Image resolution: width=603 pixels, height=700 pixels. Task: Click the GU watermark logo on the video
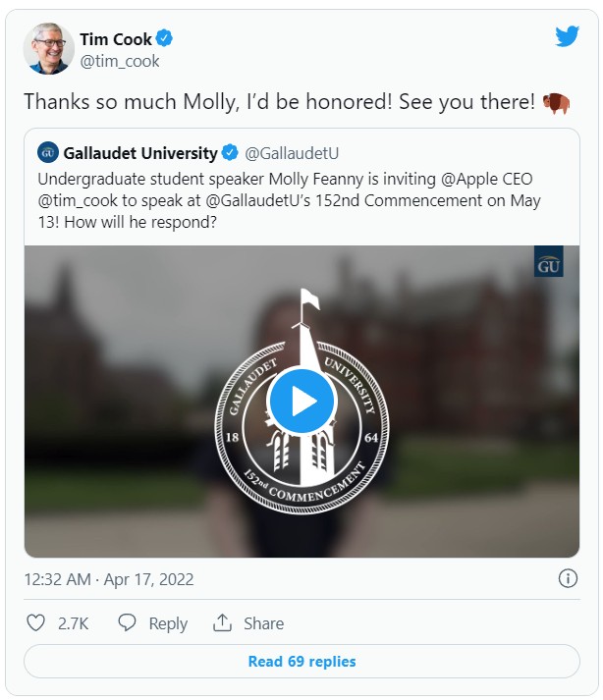tap(548, 265)
